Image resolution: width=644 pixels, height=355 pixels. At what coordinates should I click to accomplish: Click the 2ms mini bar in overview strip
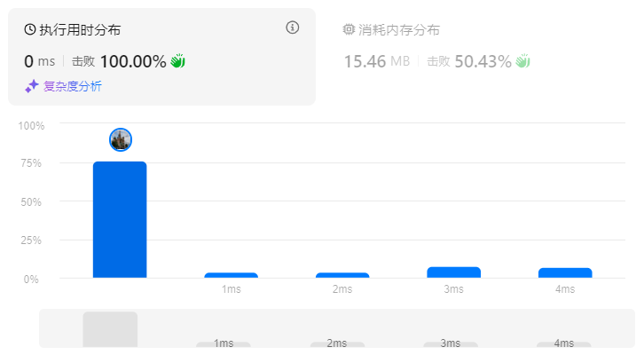pos(337,344)
